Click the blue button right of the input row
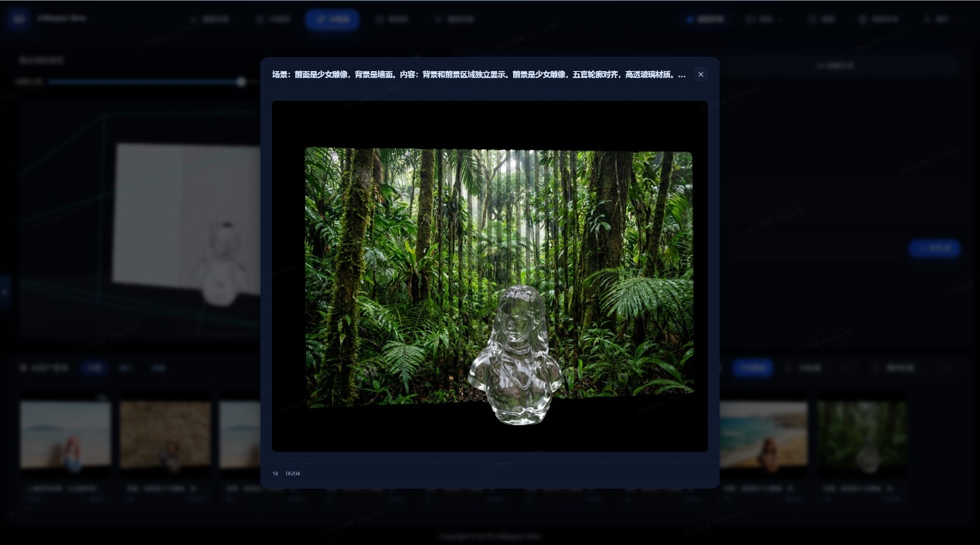The image size is (980, 545). click(x=934, y=248)
